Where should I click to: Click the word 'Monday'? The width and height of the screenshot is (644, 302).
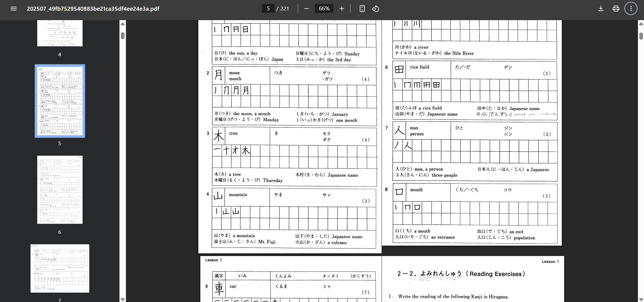pos(271,120)
